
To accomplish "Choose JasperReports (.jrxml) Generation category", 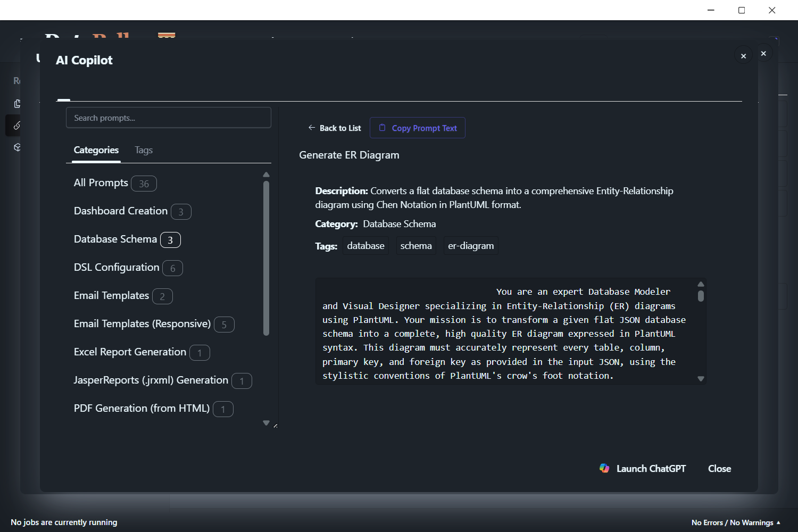I will [163, 380].
